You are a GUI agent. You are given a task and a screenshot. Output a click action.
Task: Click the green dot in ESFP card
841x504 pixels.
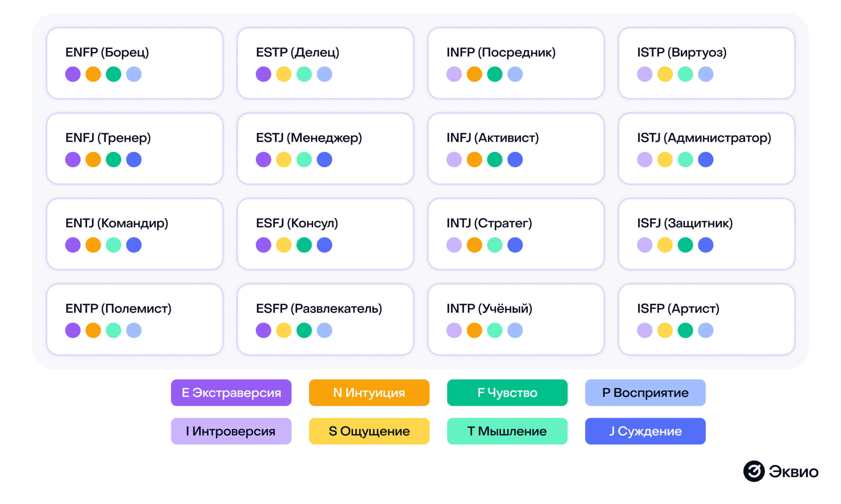click(x=304, y=330)
